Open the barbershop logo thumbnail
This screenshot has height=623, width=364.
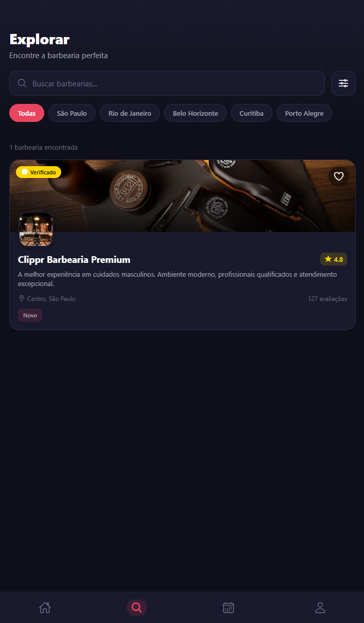36,229
